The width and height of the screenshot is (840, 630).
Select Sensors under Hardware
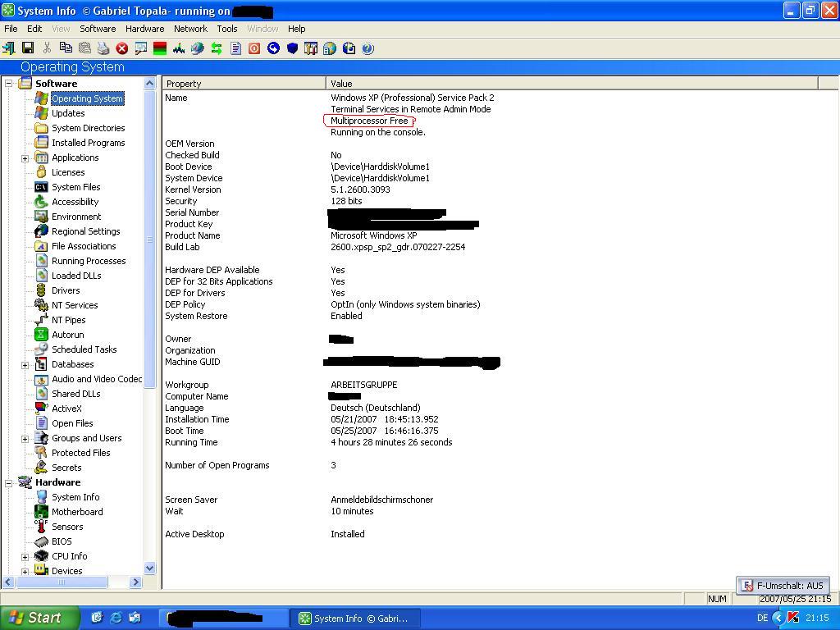click(67, 527)
